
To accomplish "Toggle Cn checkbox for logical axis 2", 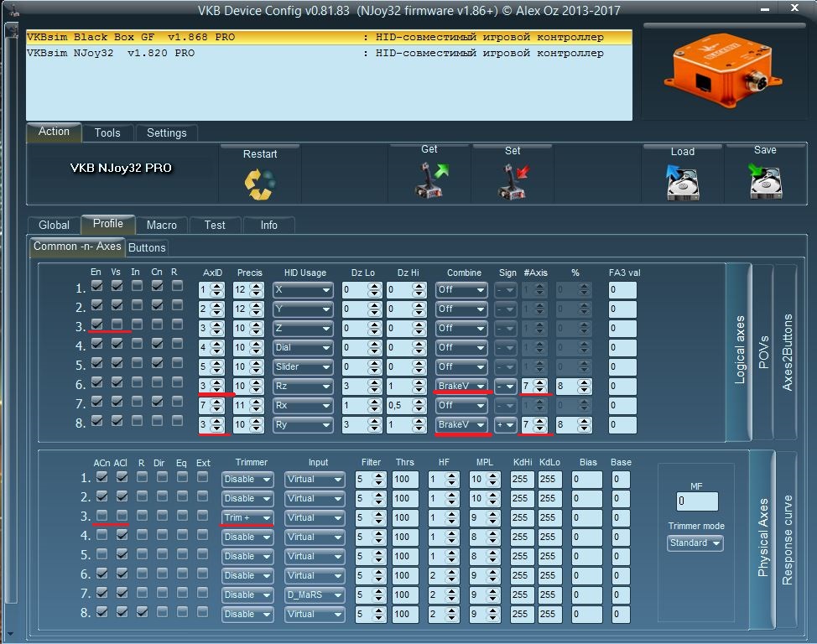I will (157, 305).
